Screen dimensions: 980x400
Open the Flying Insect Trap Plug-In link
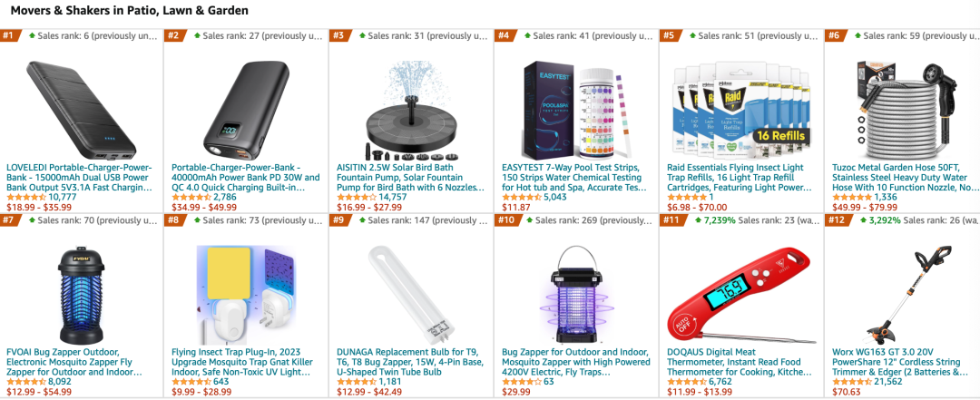(x=242, y=362)
